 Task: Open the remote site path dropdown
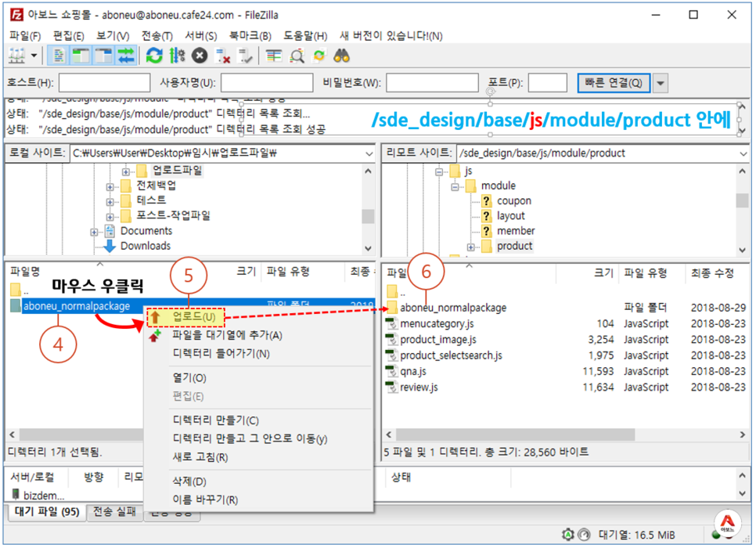coord(743,153)
